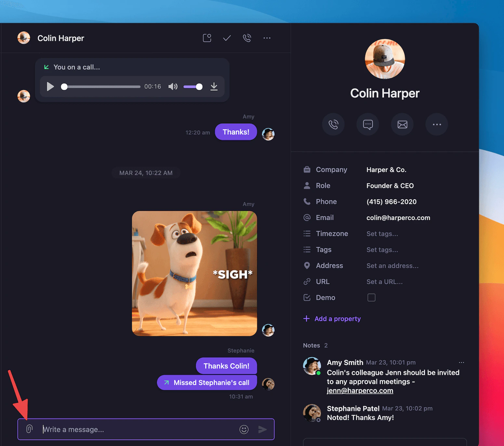This screenshot has height=446, width=504.
Task: Open the new note icon in chat header
Action: 207,38
